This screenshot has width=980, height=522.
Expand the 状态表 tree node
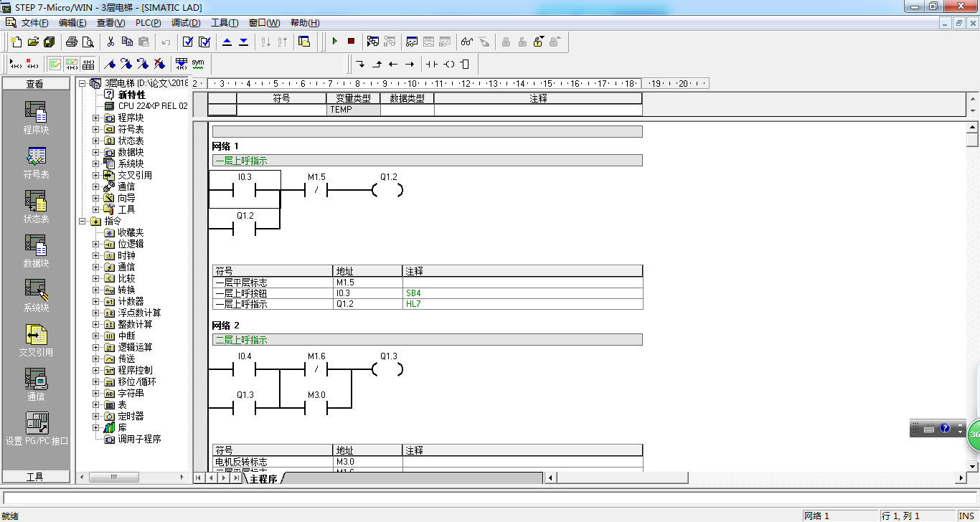pyautogui.click(x=96, y=141)
